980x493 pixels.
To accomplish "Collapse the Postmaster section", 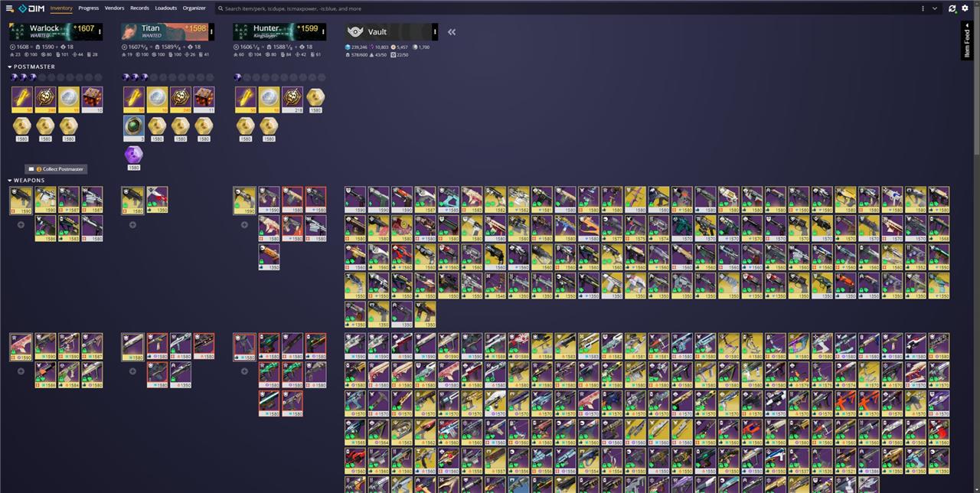I will (x=11, y=67).
